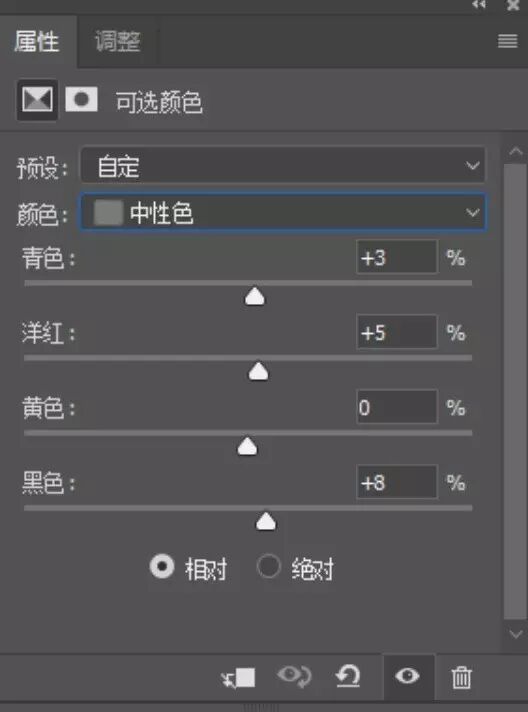The height and width of the screenshot is (712, 528).
Task: Clip adjustment to layer below icon
Action: [x=238, y=678]
